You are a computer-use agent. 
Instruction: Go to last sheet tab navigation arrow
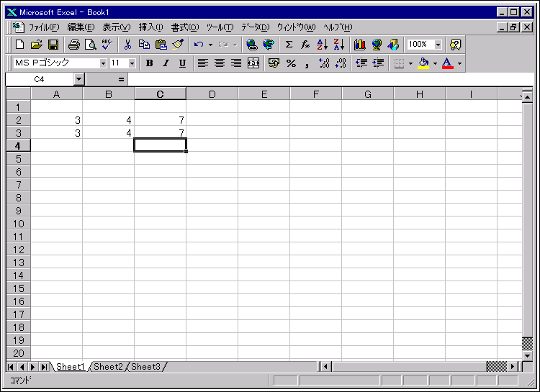(x=44, y=367)
